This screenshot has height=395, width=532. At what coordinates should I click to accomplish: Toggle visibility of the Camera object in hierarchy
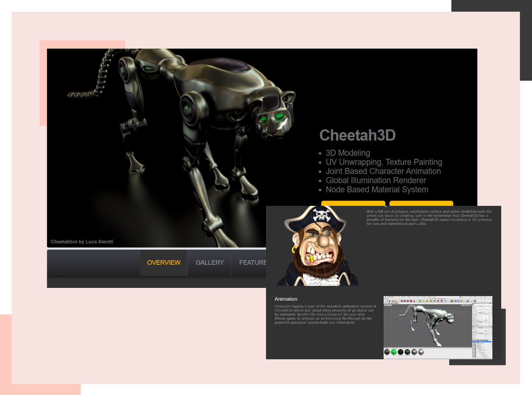(x=473, y=341)
